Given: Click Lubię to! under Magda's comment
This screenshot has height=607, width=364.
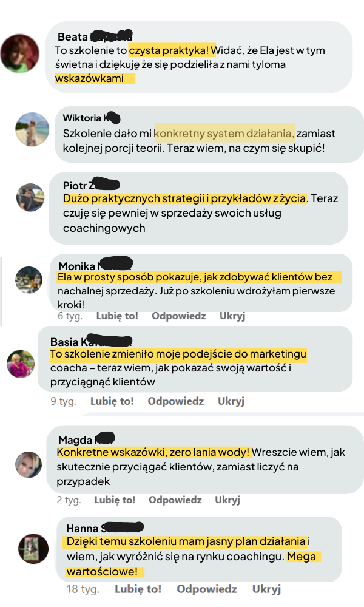Looking at the screenshot, I should (115, 500).
